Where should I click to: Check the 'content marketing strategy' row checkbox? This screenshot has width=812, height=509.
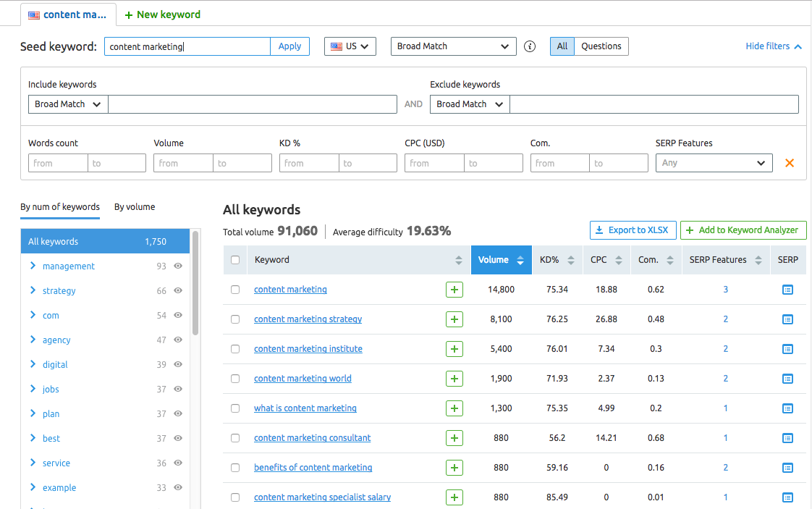coord(235,319)
